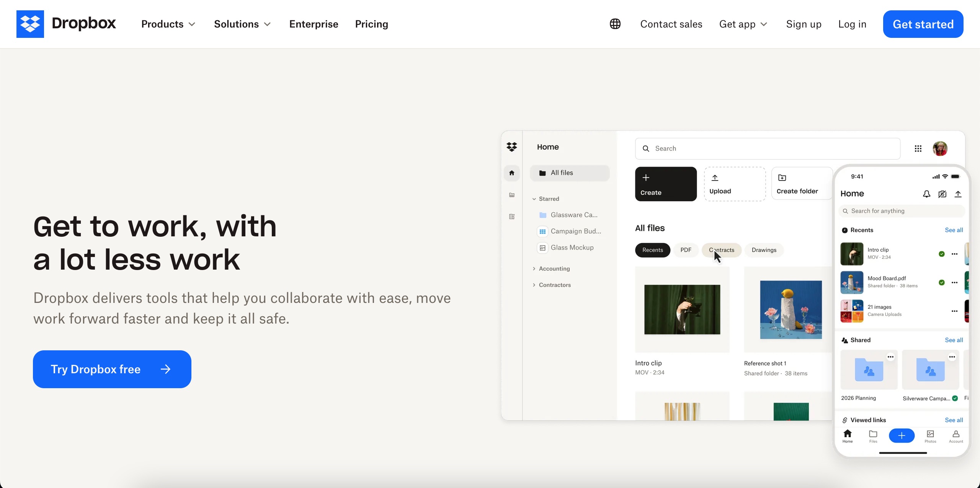Select the home icon in mockup sidebar
The image size is (980, 488).
coord(512,173)
